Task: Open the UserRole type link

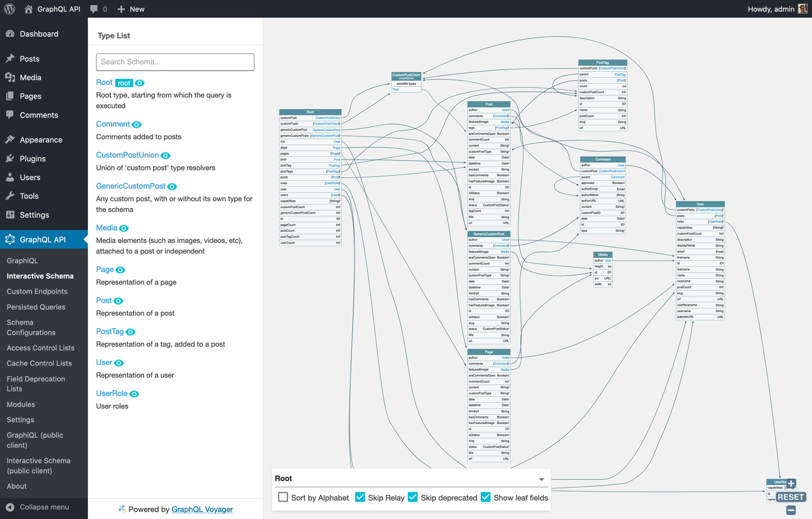Action: click(112, 393)
